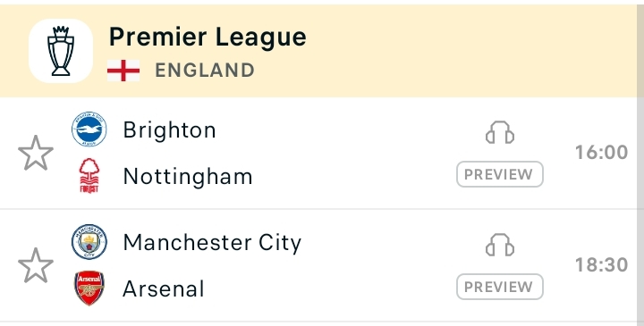The image size is (644, 326).
Task: Click the 18:30 kickoff time
Action: click(x=601, y=265)
